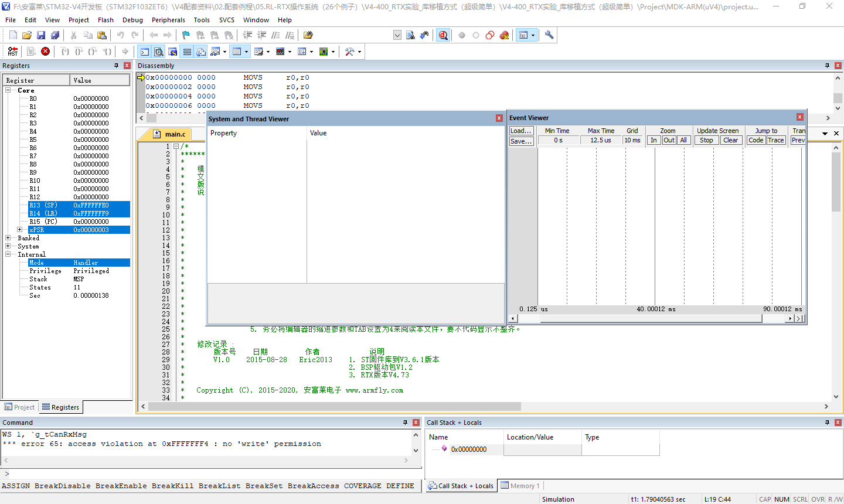The image size is (844, 504).
Task: Click the Symbols Window icon
Action: [173, 52]
